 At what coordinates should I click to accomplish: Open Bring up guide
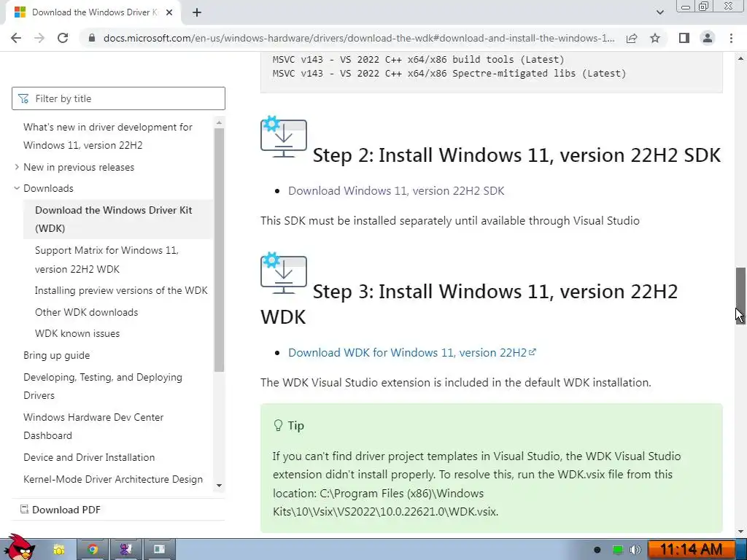tap(56, 355)
